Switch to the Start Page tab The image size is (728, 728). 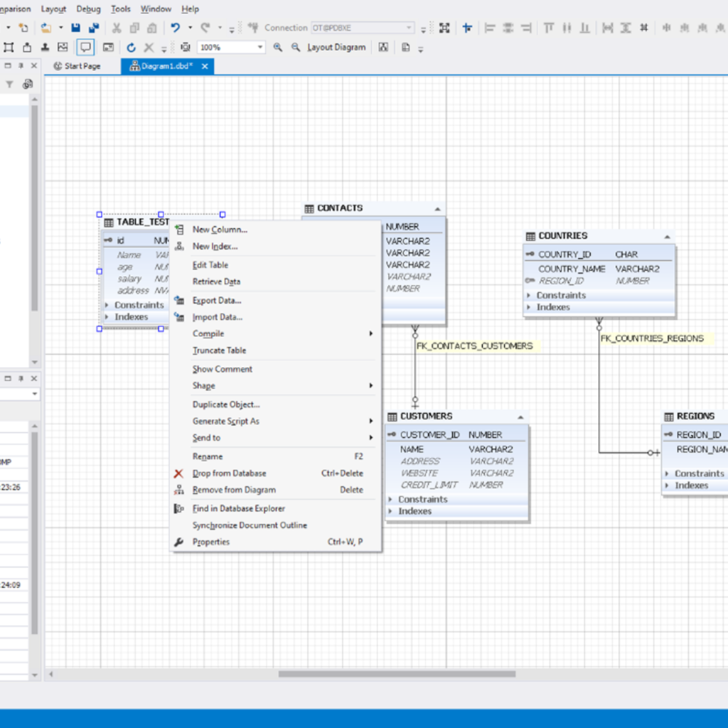pos(77,66)
